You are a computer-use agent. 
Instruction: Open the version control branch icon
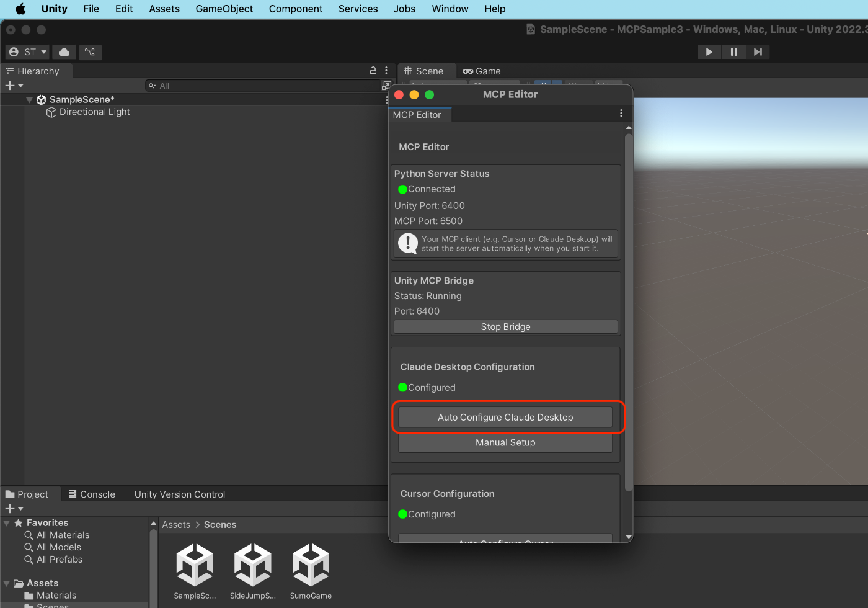[x=90, y=52]
